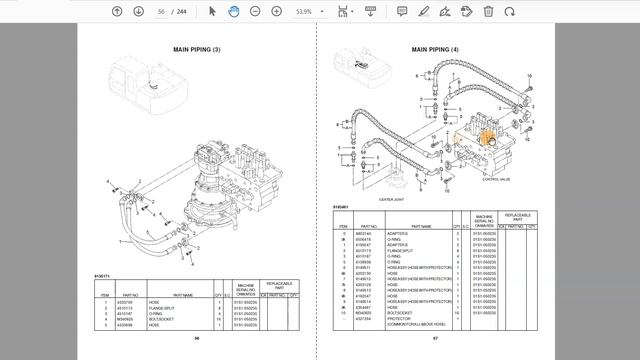Image resolution: width=640 pixels, height=360 pixels.
Task: Go to the next page with down arrow
Action: (138, 11)
